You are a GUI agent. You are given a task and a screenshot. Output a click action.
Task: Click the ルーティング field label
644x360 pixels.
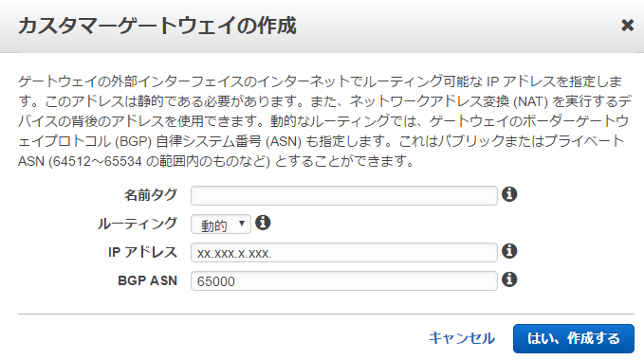click(x=138, y=224)
